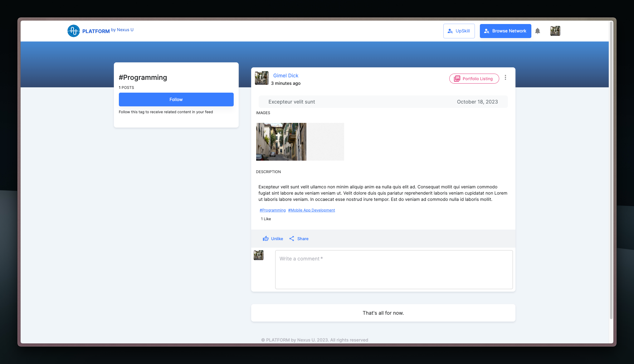Click Gimel Dick's post avatar
The image size is (634, 364).
[261, 78]
